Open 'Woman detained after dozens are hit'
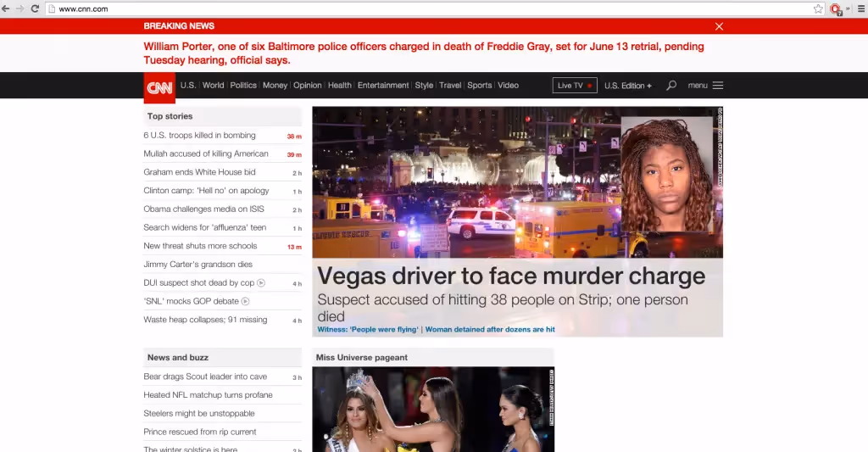The image size is (868, 452). 490,330
